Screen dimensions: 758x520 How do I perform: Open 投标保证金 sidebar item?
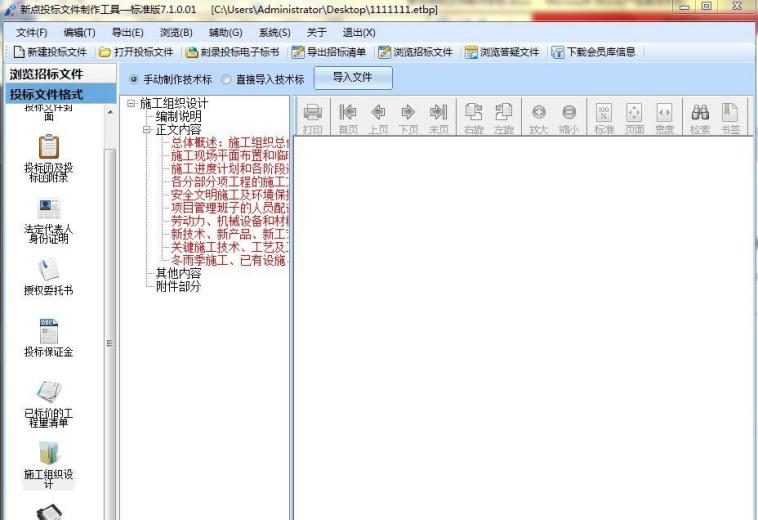(48, 338)
